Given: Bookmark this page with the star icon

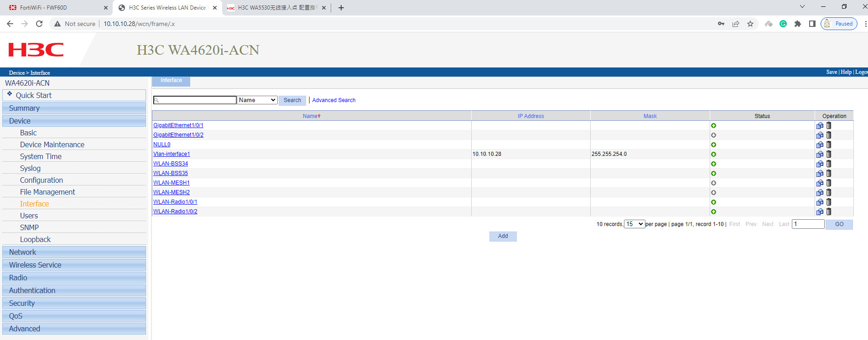Looking at the screenshot, I should coord(750,24).
